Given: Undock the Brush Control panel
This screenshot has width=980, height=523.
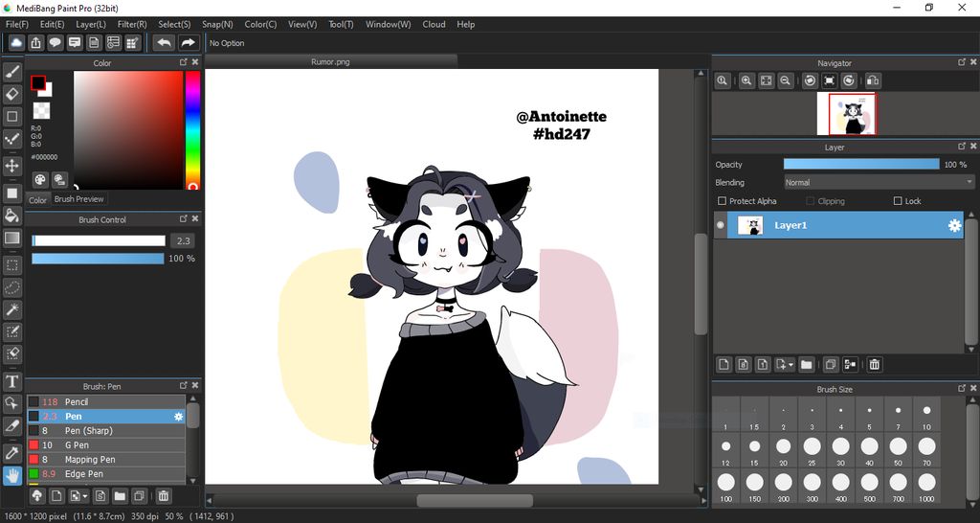Looking at the screenshot, I should pyautogui.click(x=183, y=219).
